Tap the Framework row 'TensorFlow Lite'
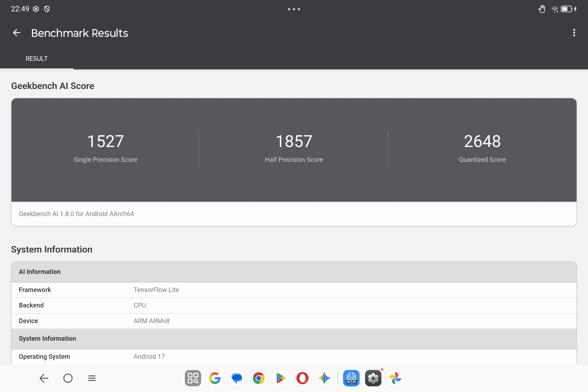This screenshot has width=588, height=392. [x=294, y=290]
